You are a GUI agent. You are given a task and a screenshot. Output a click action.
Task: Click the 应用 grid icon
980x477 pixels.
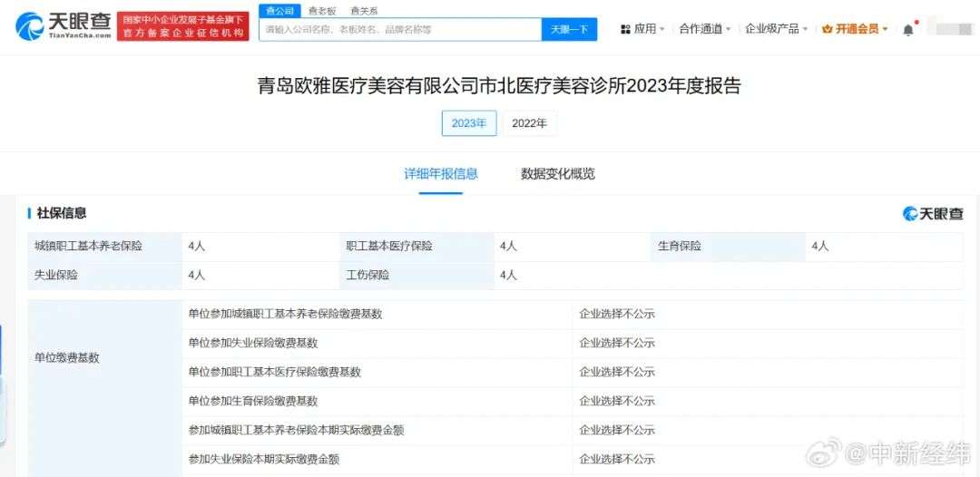tap(625, 29)
